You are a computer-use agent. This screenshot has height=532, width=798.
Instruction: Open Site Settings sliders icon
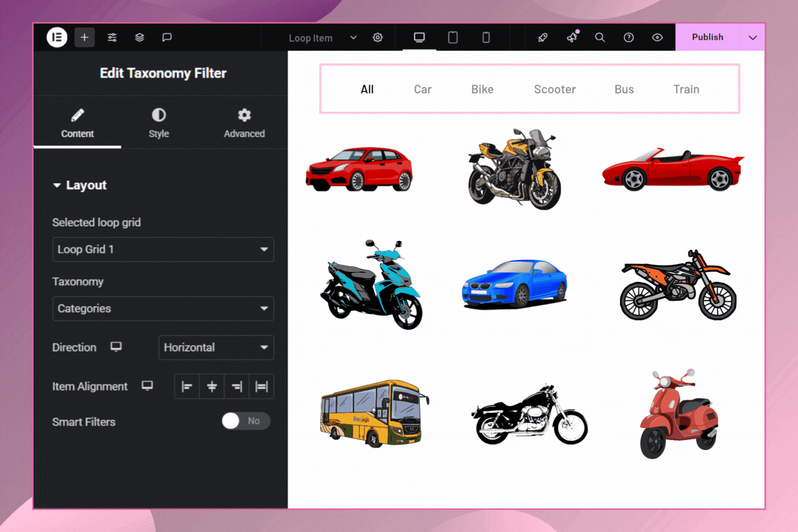click(x=112, y=37)
